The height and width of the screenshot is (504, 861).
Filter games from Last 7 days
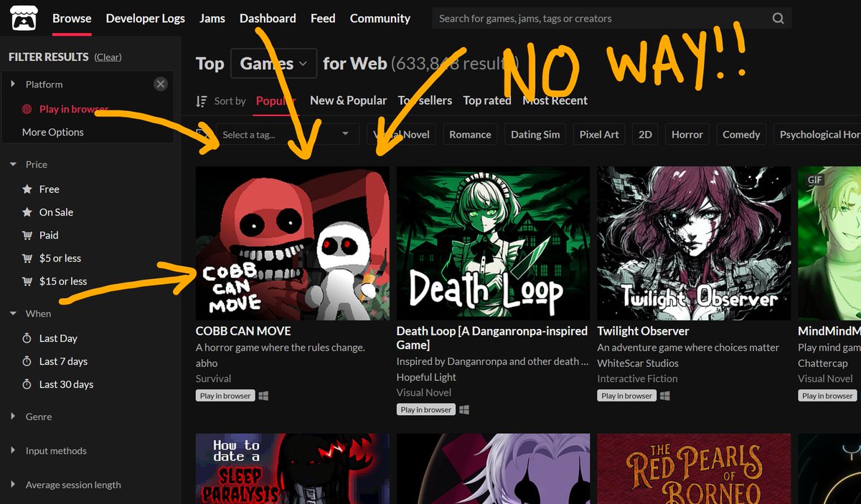coord(63,361)
